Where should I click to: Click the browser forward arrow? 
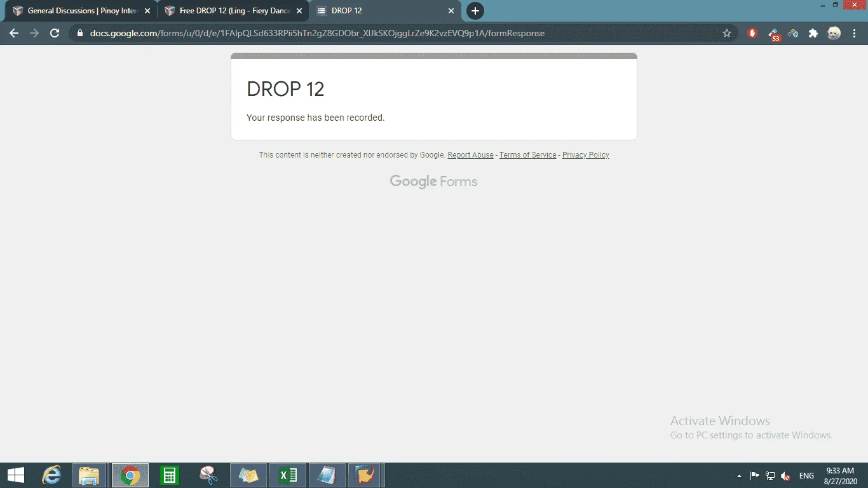coord(34,33)
